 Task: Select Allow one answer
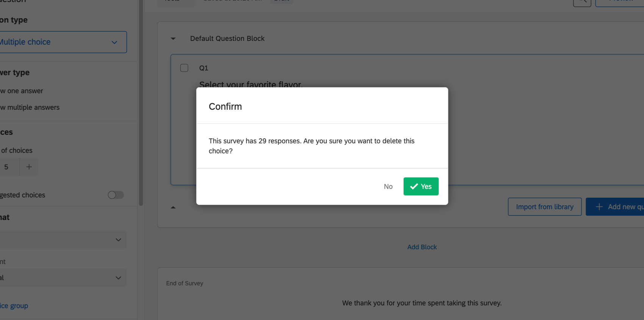tap(21, 91)
